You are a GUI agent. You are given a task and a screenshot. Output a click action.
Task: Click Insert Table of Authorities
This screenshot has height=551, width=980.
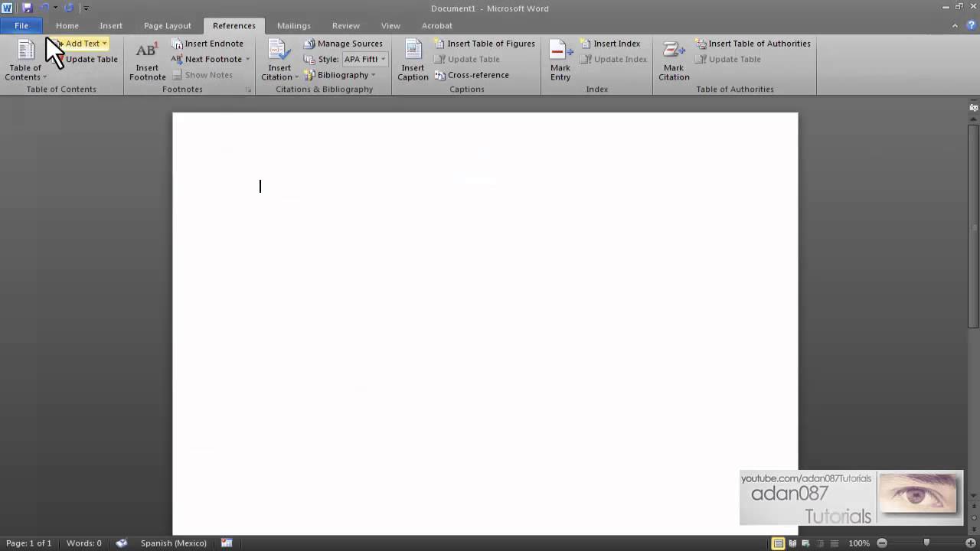(753, 44)
